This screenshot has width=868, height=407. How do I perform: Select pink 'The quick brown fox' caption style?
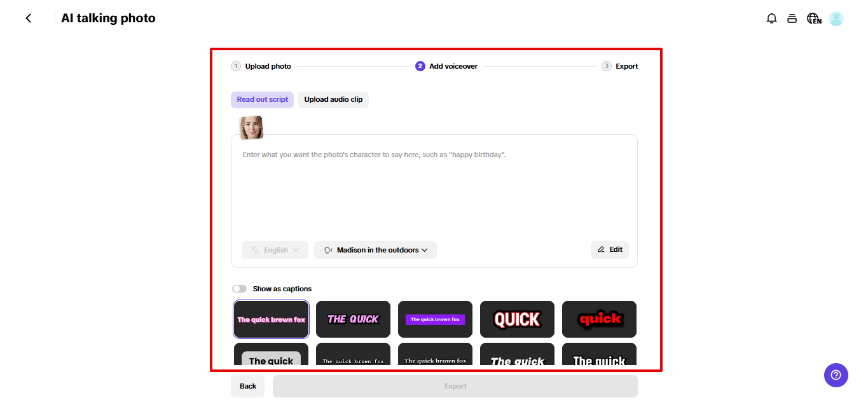[x=272, y=319]
